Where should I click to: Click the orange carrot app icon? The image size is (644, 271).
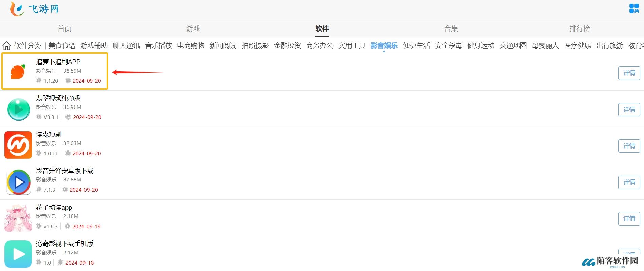[x=18, y=72]
